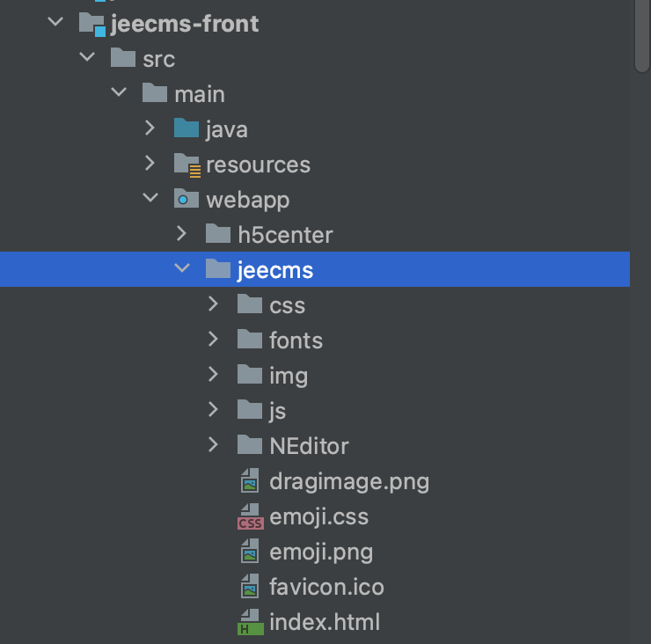Expand the java folder arrow

[150, 129]
